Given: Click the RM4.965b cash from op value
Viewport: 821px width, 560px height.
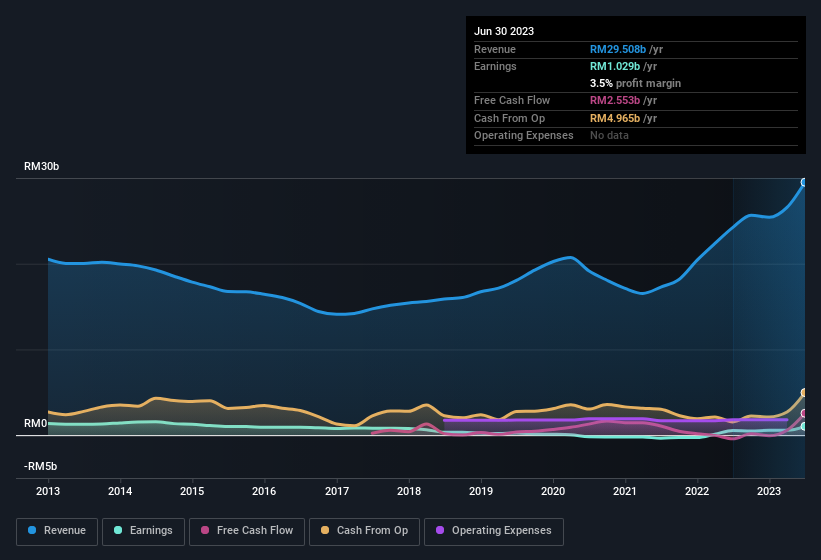Looking at the screenshot, I should coord(615,118).
